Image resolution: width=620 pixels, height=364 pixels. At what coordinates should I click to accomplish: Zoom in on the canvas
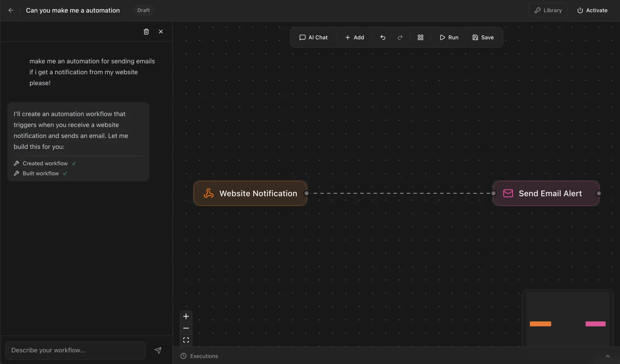(186, 316)
